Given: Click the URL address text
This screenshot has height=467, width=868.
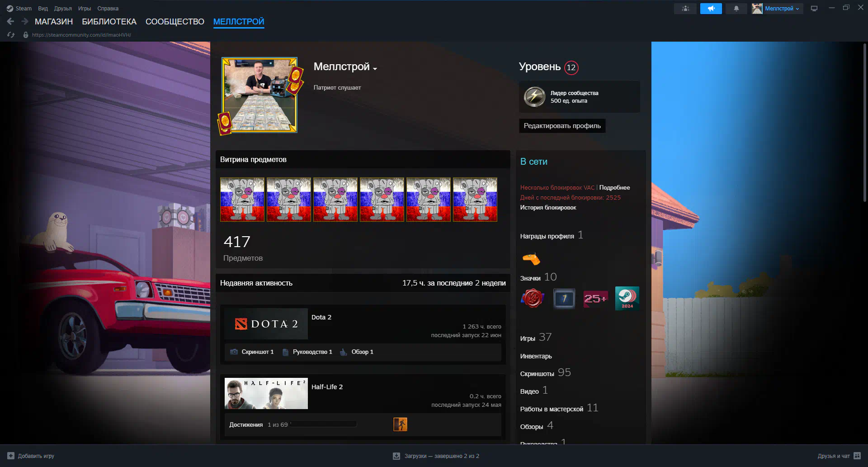Looking at the screenshot, I should [x=81, y=35].
